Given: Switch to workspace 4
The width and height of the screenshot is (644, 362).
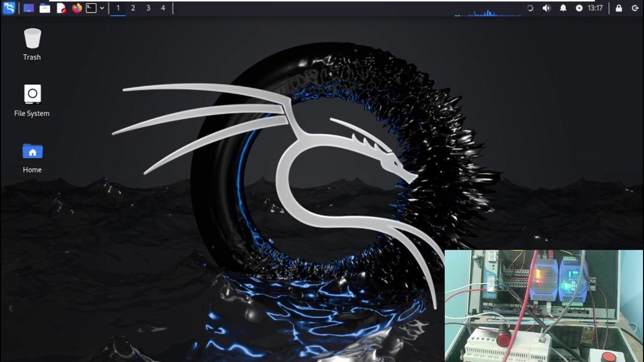Looking at the screenshot, I should [x=163, y=8].
